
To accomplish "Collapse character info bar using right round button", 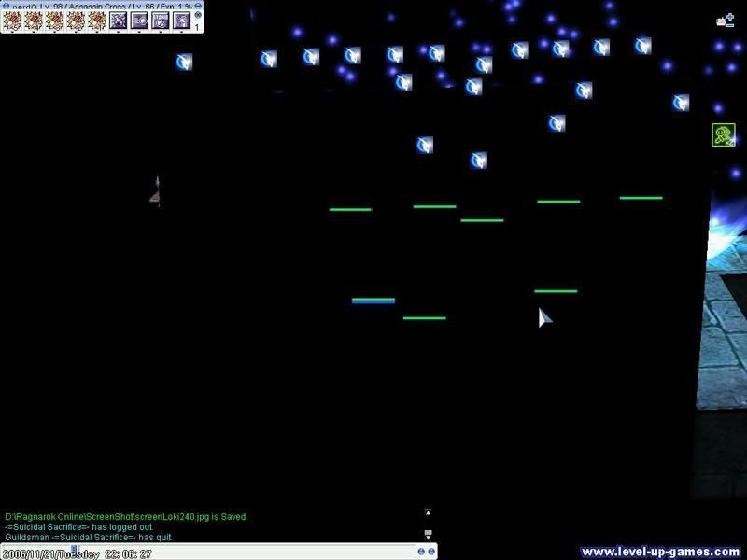I will tap(199, 6).
